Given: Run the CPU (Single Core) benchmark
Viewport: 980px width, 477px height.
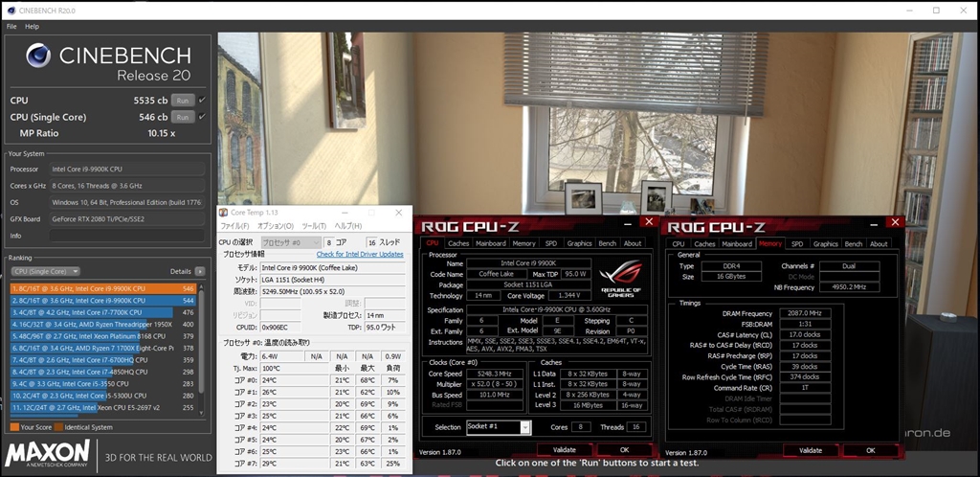Looking at the screenshot, I should pos(183,117).
